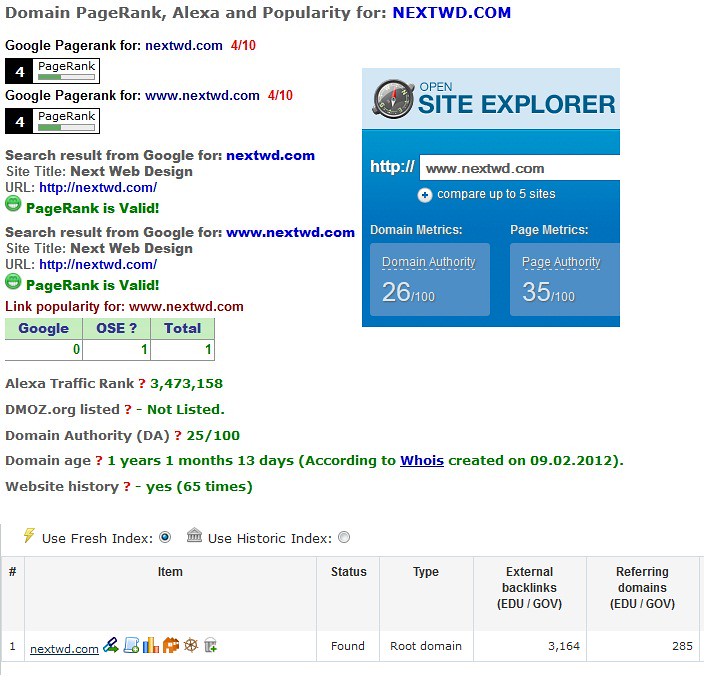Select the Use Historic Index radio button
The image size is (710, 698).
[344, 537]
